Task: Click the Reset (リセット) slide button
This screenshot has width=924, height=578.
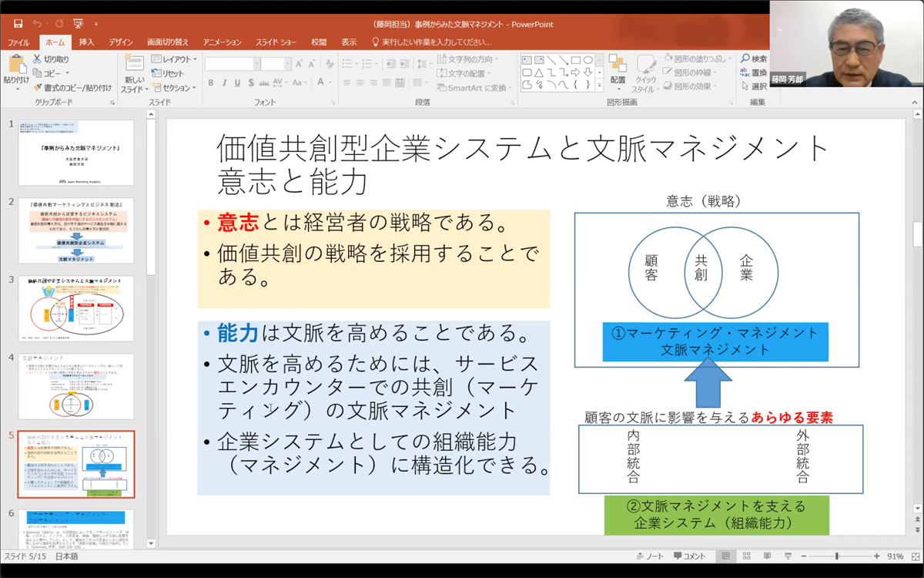Action: pyautogui.click(x=169, y=73)
